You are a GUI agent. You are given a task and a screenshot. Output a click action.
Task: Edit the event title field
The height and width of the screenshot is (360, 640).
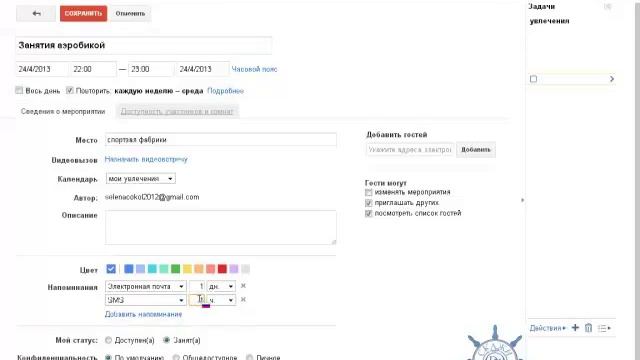pyautogui.click(x=144, y=45)
